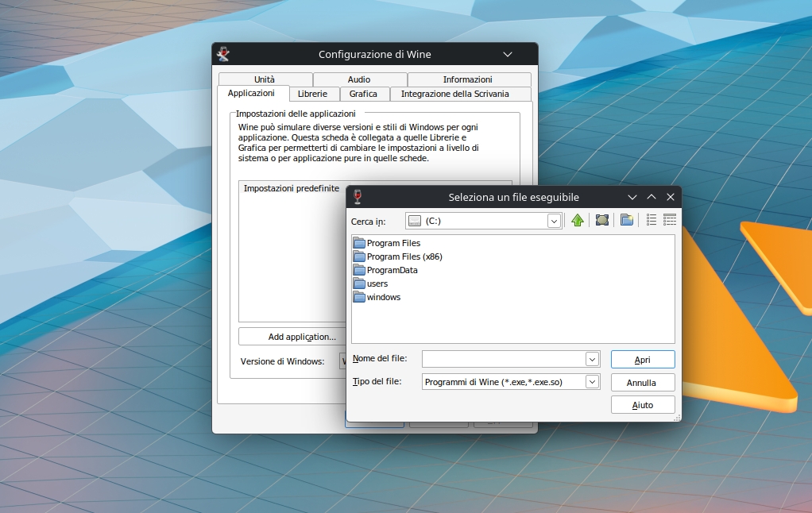The width and height of the screenshot is (812, 513).
Task: Click the users folder icon
Action: 359,283
